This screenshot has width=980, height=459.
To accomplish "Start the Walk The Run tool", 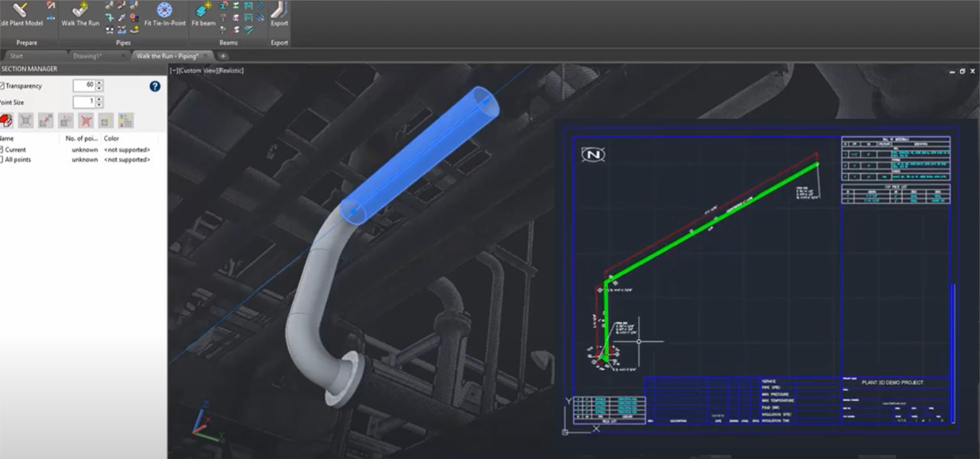I will point(80,14).
